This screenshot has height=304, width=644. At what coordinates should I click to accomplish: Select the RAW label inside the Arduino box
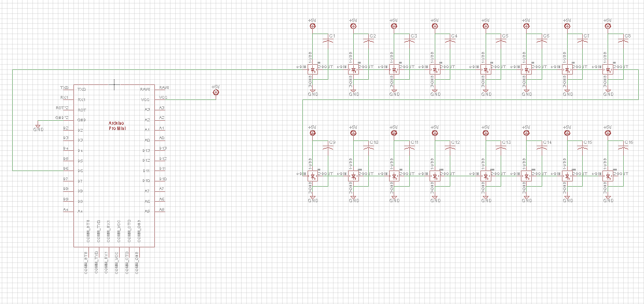click(x=146, y=89)
